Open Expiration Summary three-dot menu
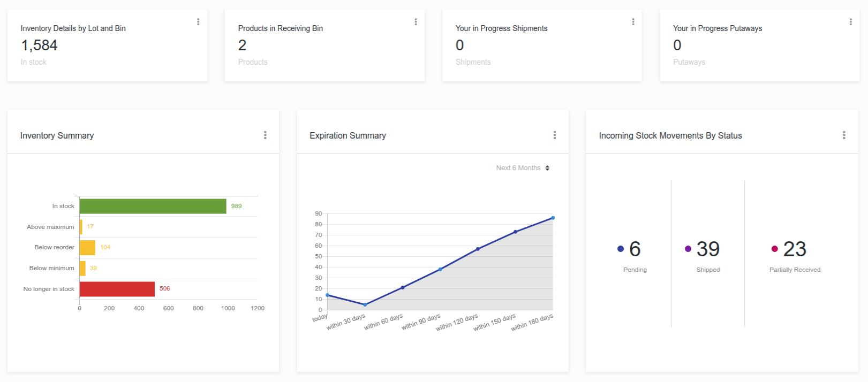 [x=554, y=135]
